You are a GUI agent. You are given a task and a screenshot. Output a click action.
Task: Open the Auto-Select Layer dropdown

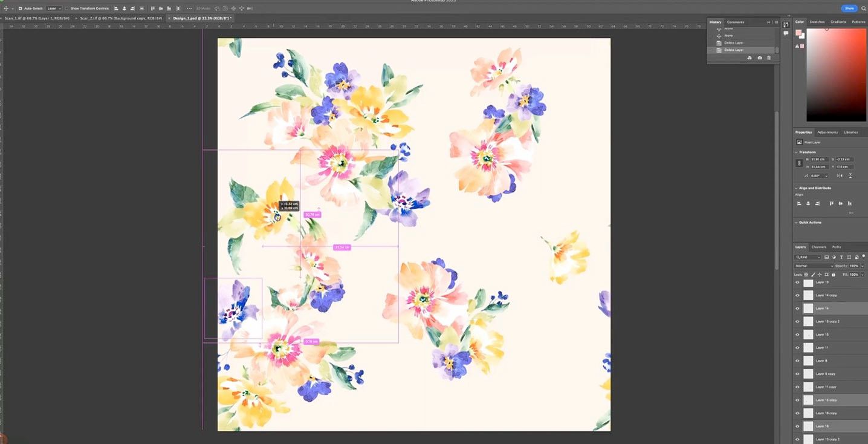tap(54, 8)
